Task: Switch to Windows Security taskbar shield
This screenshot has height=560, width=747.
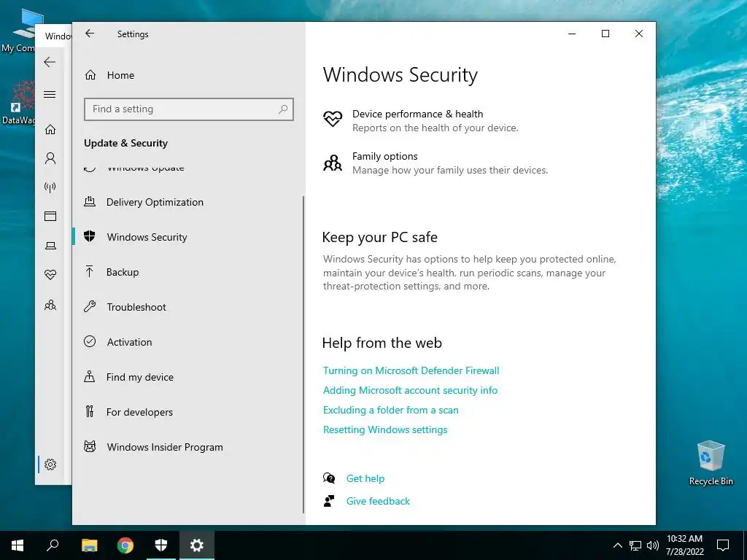Action: point(161,545)
